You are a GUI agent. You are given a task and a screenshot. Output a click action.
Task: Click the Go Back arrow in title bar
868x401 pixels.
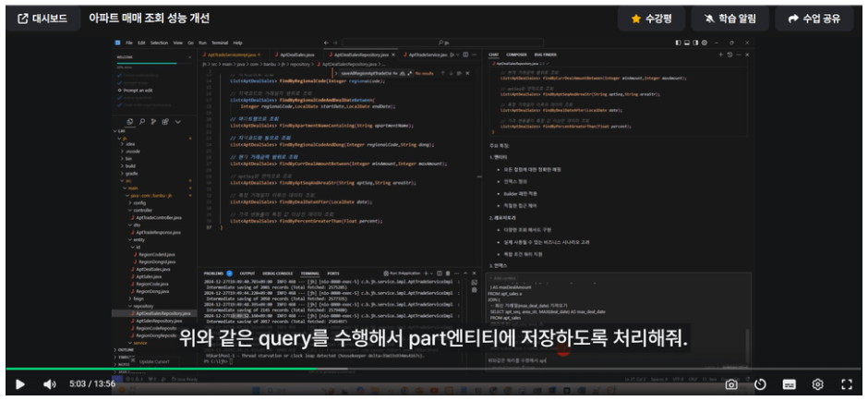click(327, 43)
